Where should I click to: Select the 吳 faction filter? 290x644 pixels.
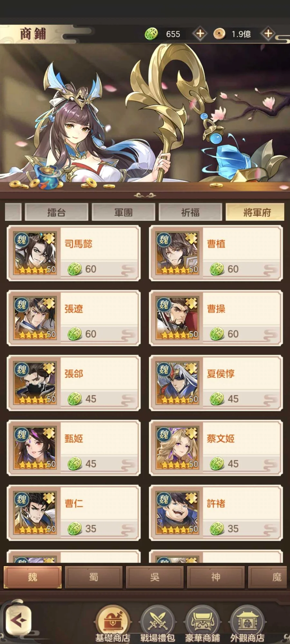point(155,577)
